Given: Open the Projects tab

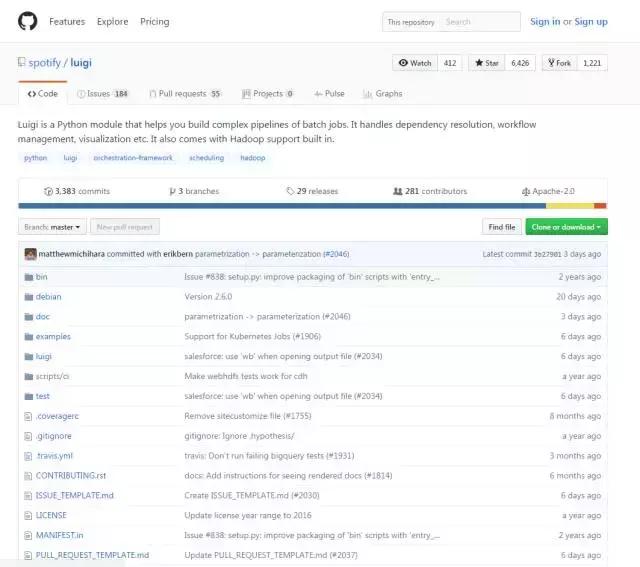Looking at the screenshot, I should click(267, 93).
